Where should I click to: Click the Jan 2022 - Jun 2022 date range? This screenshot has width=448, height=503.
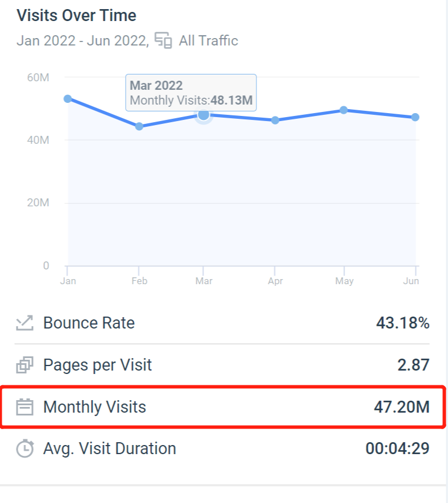pyautogui.click(x=83, y=41)
